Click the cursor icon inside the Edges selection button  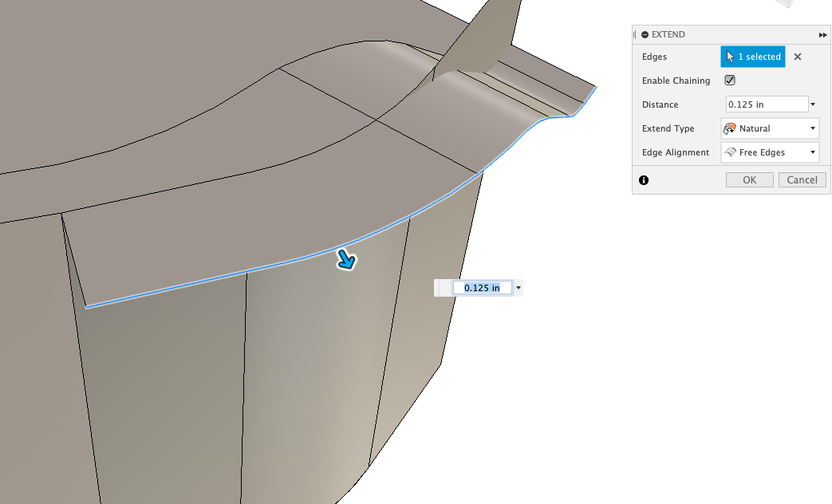click(731, 57)
